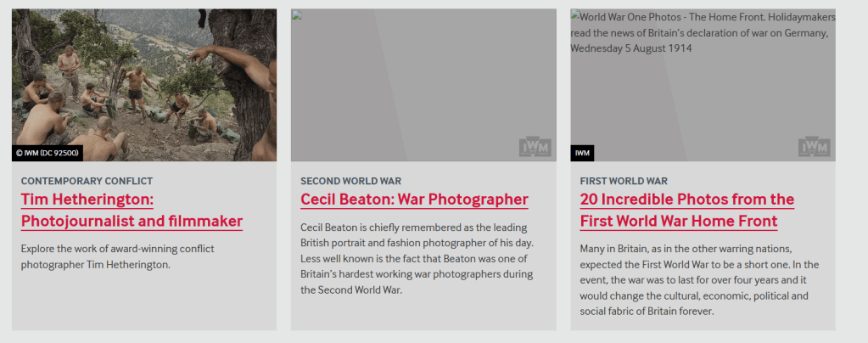Viewport: 868px width, 343px height.
Task: Open Cecil Beaton: War Photographer article
Action: click(414, 200)
